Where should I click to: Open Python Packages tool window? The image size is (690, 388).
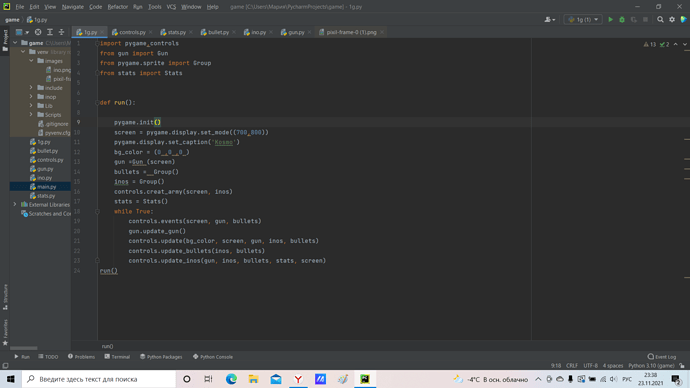coord(161,357)
